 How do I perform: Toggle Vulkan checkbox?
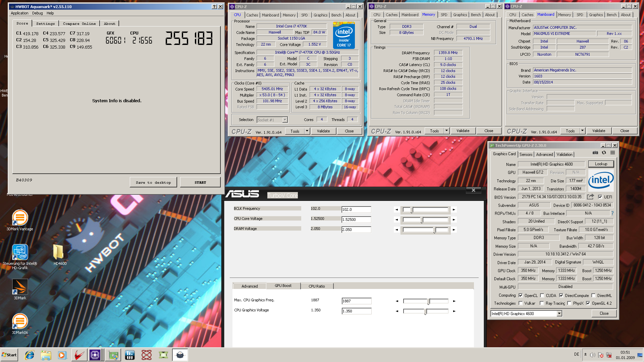coord(521,303)
